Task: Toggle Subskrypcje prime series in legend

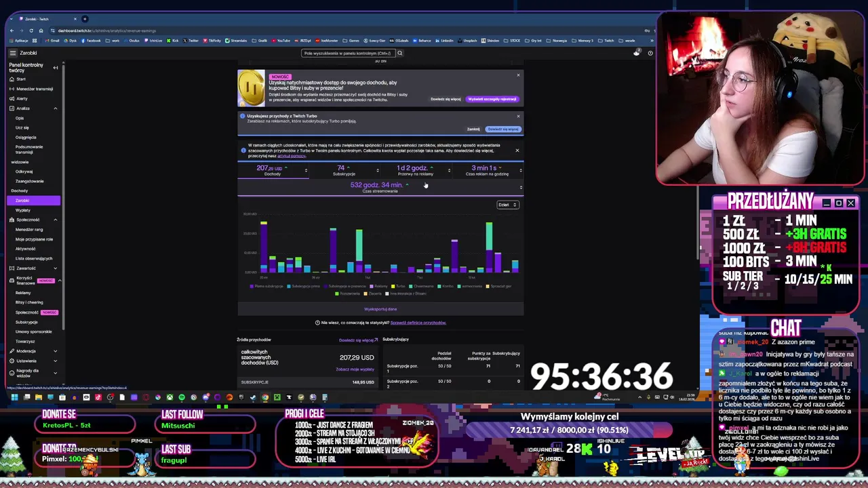Action: tap(303, 286)
